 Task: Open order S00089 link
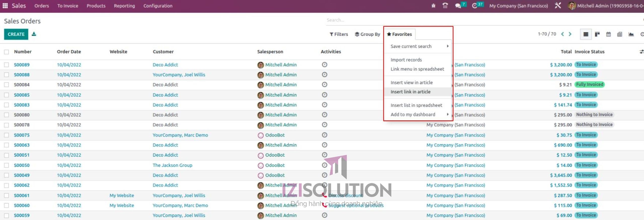[22, 65]
